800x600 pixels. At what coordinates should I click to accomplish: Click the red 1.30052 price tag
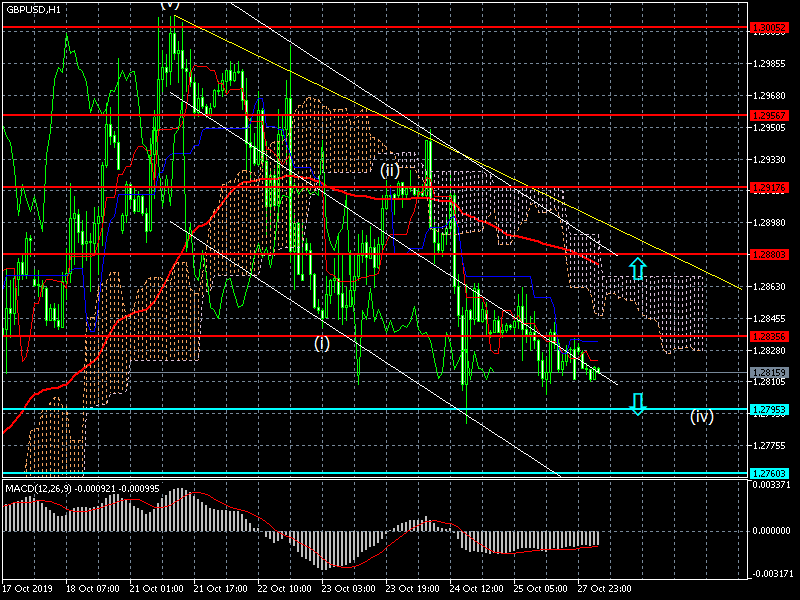(x=768, y=28)
